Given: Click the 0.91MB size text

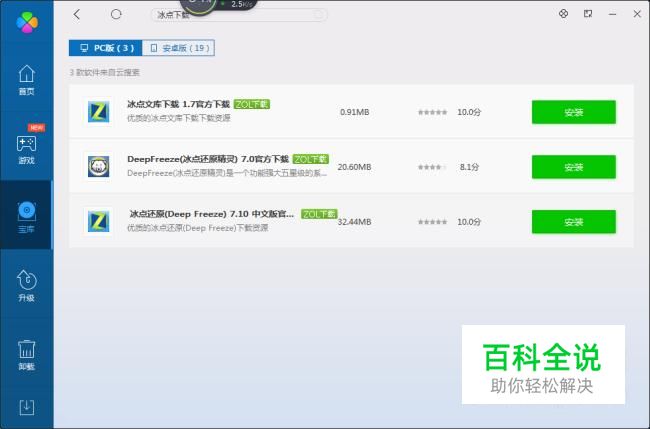Looking at the screenshot, I should coord(354,112).
